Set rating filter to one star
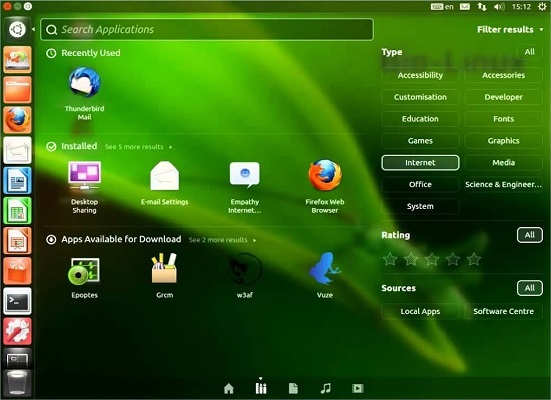The height and width of the screenshot is (400, 551). click(x=390, y=259)
